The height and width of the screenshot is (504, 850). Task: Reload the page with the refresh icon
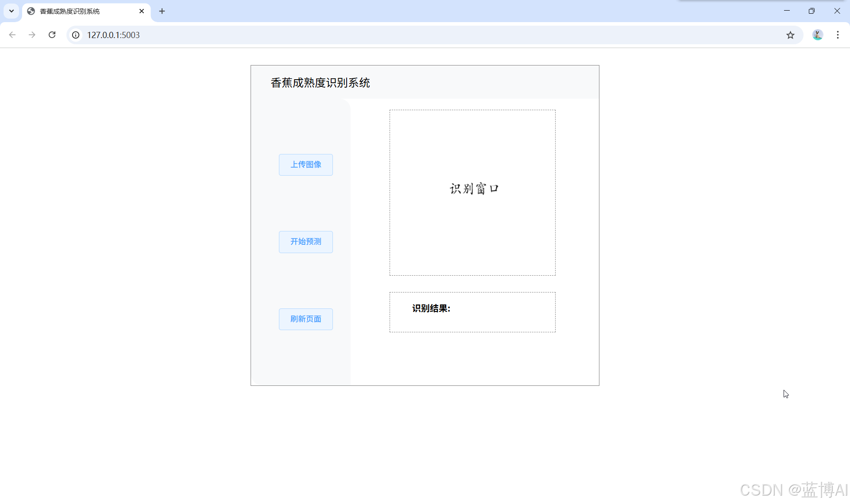pos(52,35)
